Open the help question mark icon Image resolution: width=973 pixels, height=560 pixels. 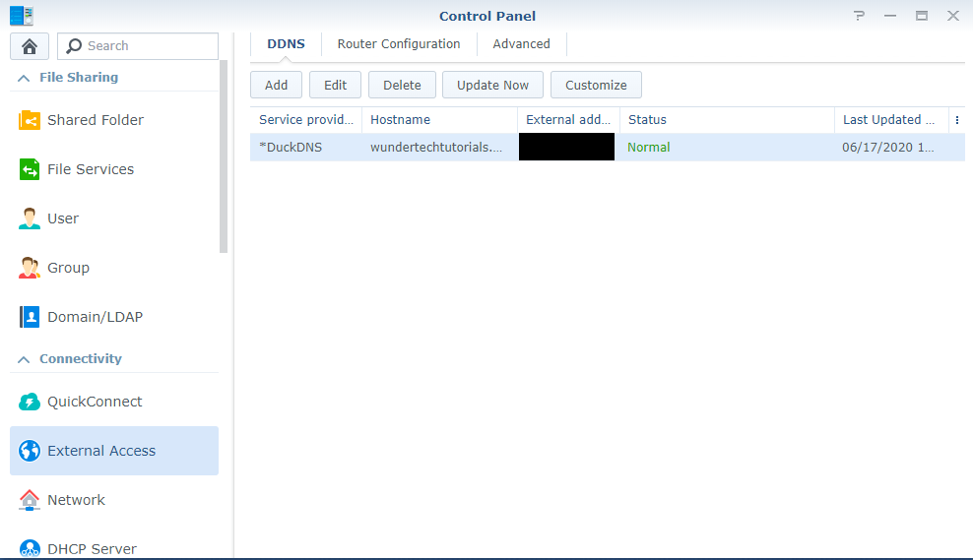[859, 16]
